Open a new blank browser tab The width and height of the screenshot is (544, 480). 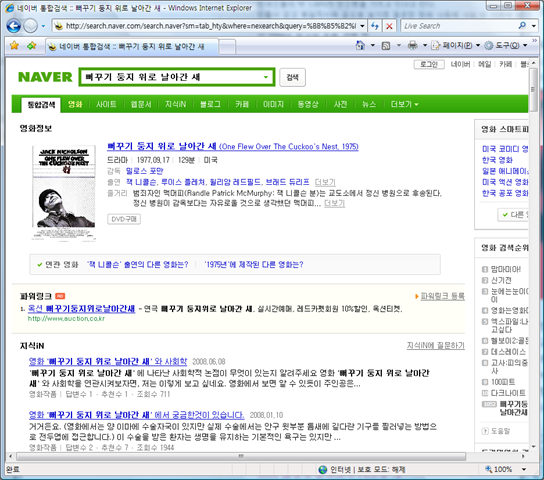227,47
